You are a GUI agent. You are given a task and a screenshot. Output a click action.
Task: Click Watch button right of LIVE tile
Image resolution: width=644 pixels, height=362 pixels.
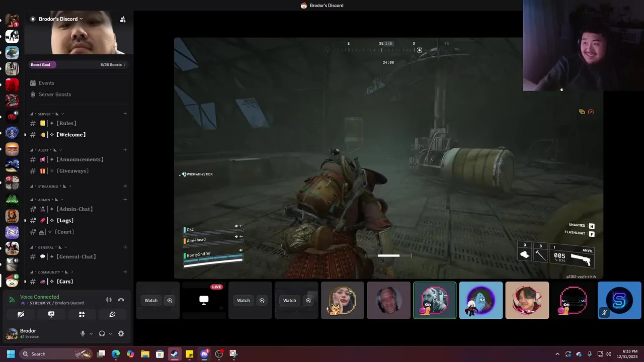[244, 300]
